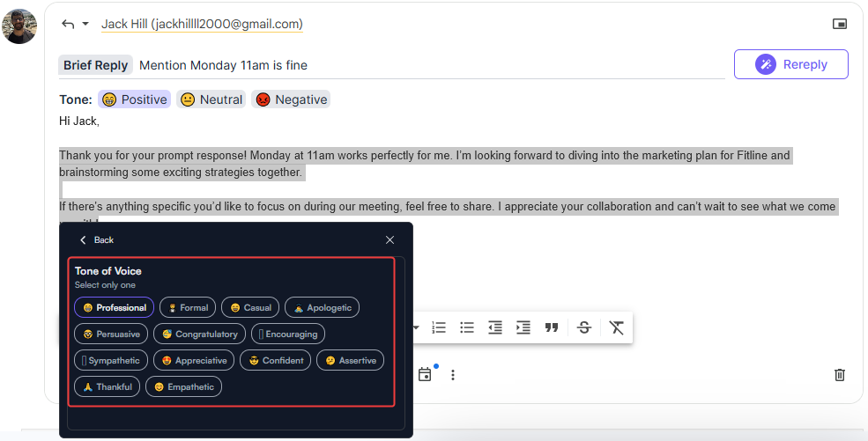Open the calendar scheduling icon
The image size is (868, 441).
click(x=425, y=374)
